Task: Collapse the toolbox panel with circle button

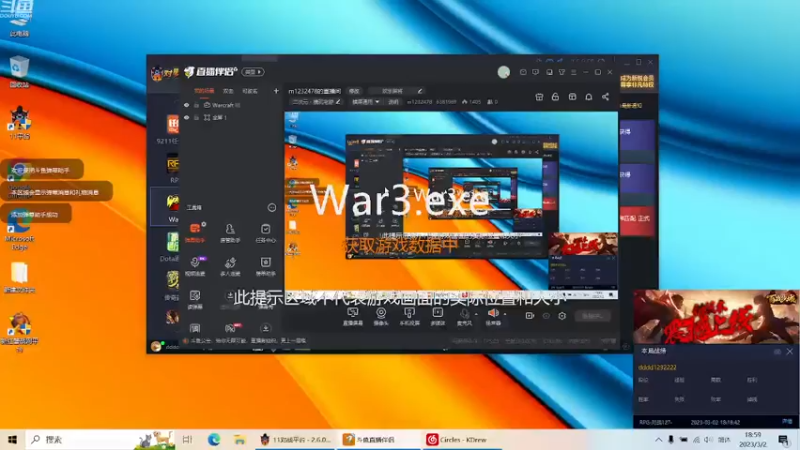Action: click(x=271, y=207)
